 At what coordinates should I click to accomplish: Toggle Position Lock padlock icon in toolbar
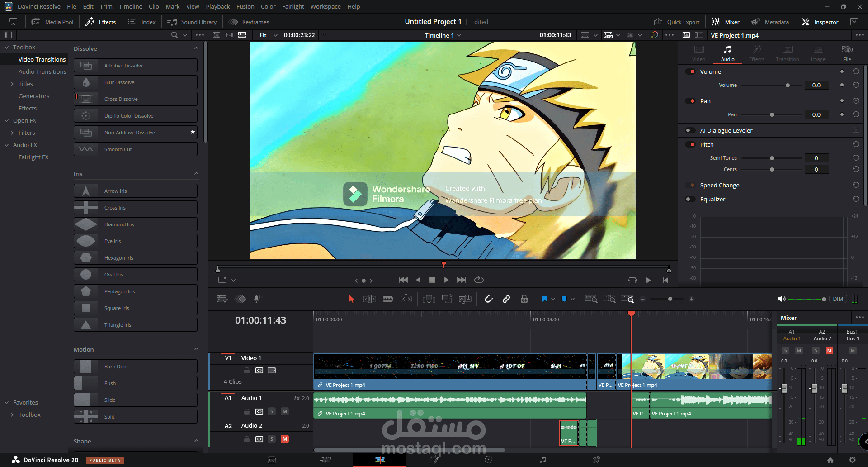(524, 299)
